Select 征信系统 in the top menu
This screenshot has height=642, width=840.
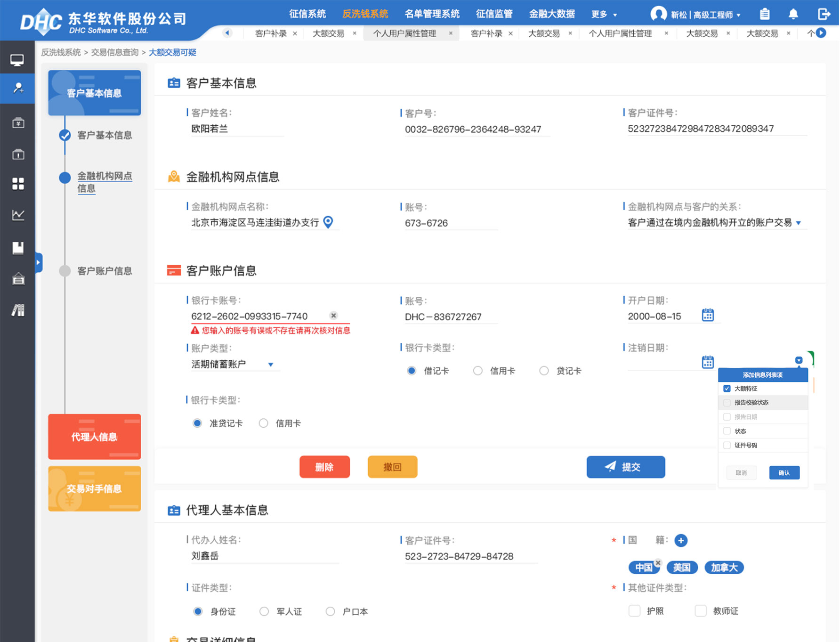coord(308,14)
